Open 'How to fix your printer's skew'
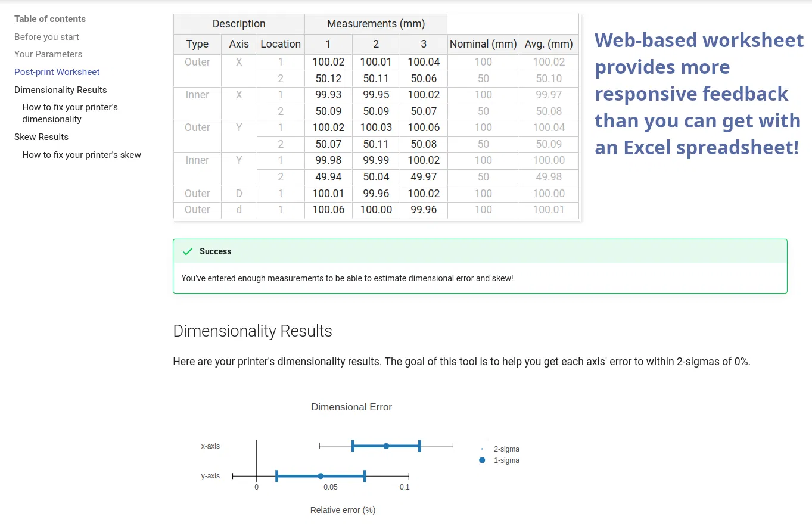812x526 pixels. pos(82,155)
